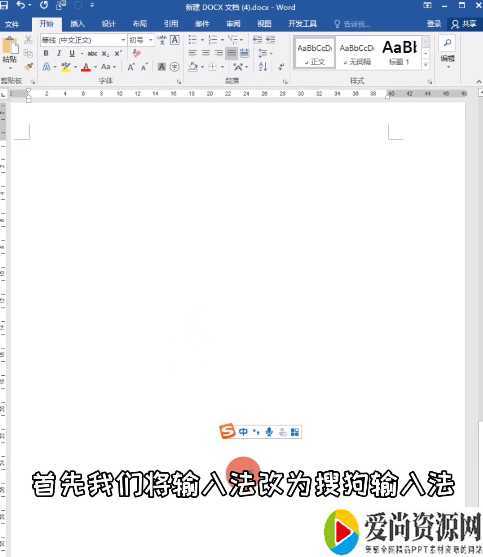Click the Enclosed Characters circle icon
483x557 pixels.
coord(174,67)
